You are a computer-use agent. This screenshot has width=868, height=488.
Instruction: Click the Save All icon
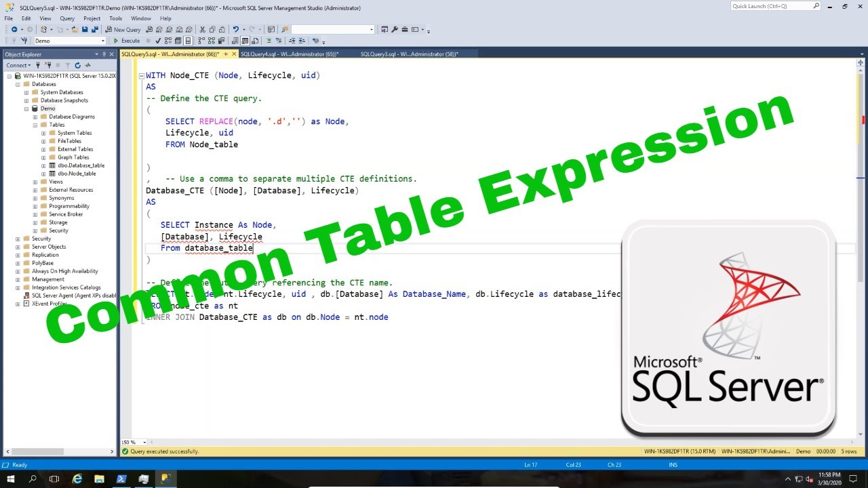point(95,30)
